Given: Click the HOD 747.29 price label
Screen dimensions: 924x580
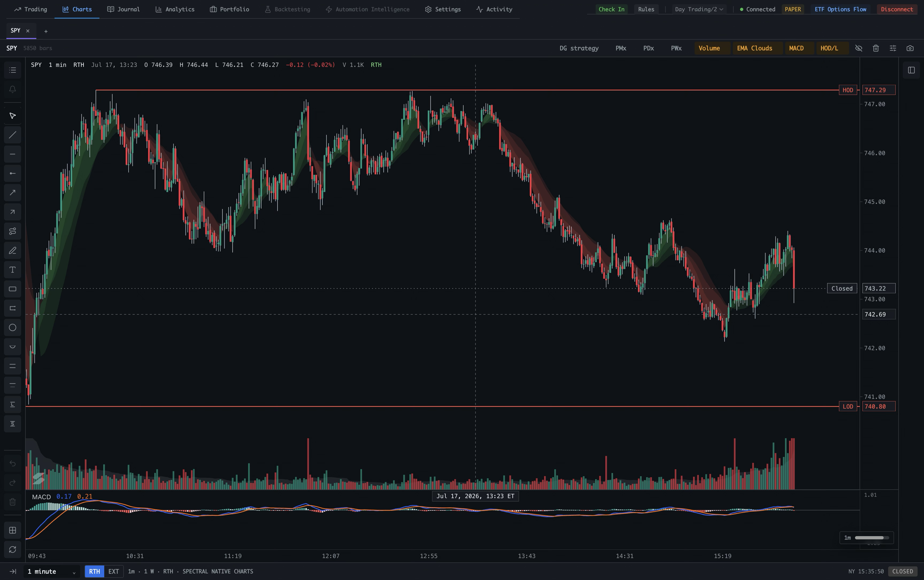Looking at the screenshot, I should click(x=879, y=90).
